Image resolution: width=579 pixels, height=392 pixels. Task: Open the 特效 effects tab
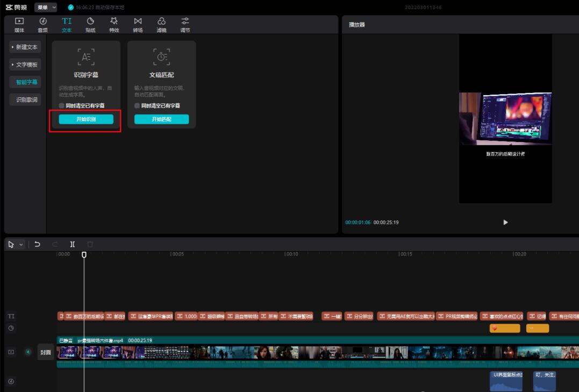click(x=114, y=25)
